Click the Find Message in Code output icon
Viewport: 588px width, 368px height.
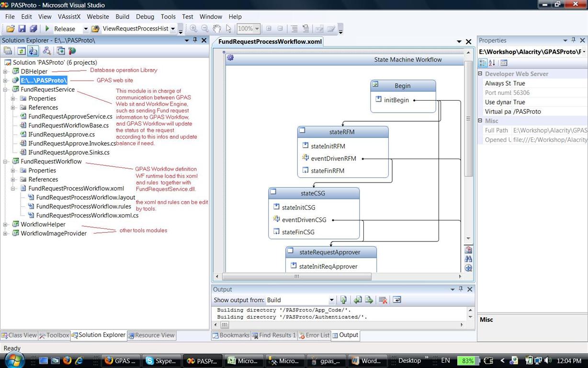(x=343, y=300)
